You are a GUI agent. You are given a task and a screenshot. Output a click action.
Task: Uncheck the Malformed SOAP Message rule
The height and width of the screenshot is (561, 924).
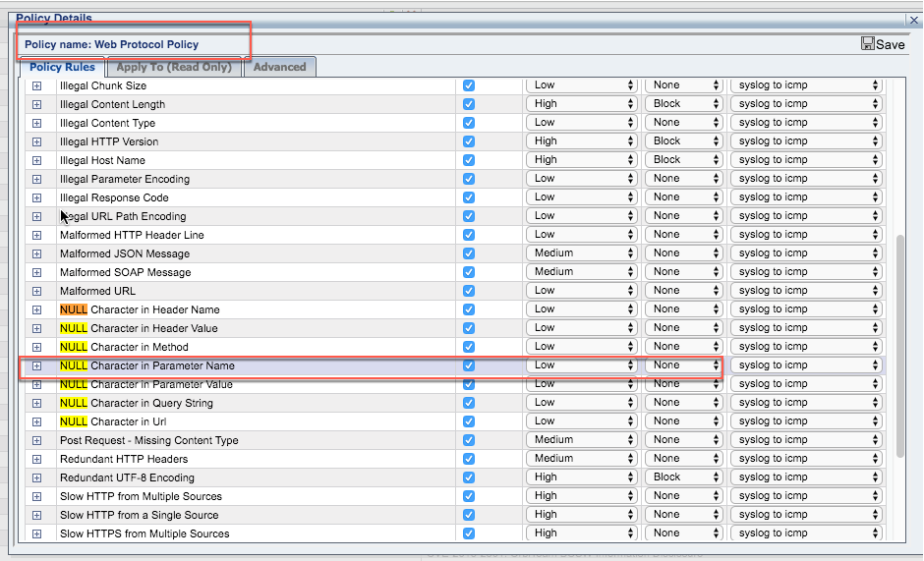pos(469,272)
